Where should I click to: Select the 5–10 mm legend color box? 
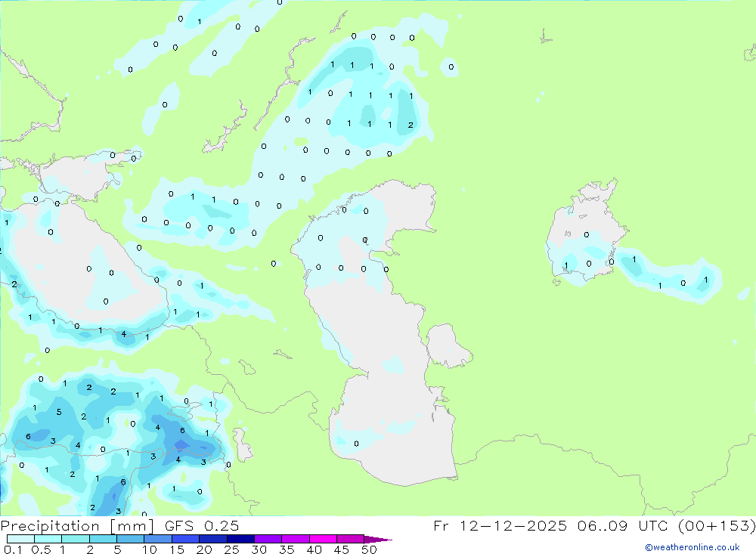point(131,539)
